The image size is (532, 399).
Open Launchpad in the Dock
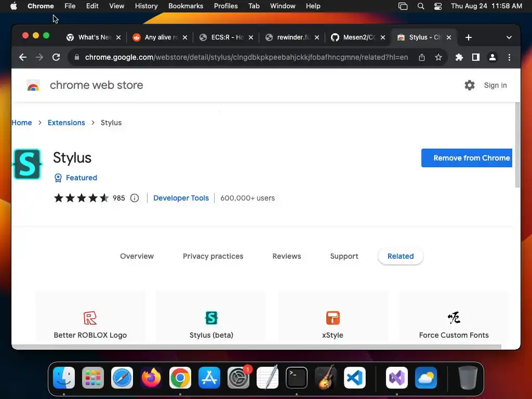[93, 378]
